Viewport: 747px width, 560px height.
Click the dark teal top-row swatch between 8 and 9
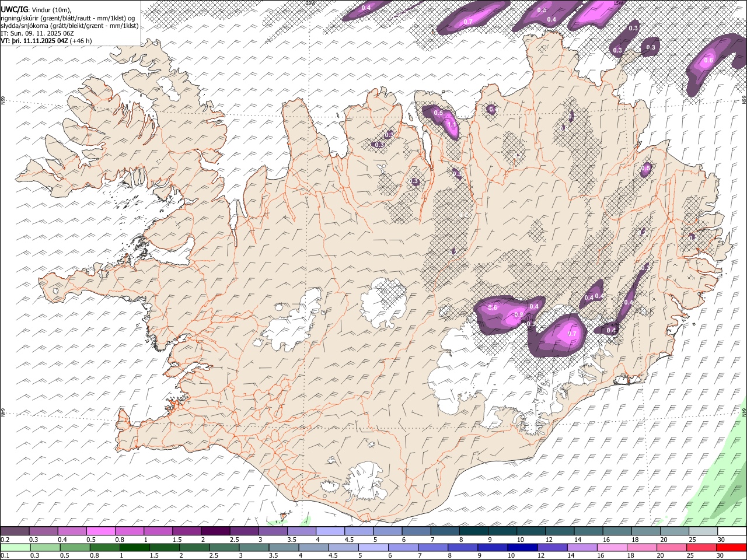(x=474, y=531)
